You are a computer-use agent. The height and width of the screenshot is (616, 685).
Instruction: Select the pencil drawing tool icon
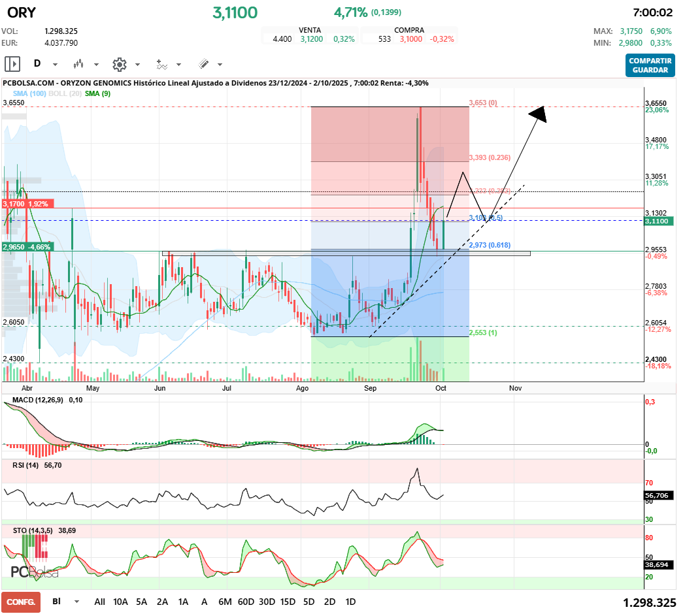tap(203, 64)
